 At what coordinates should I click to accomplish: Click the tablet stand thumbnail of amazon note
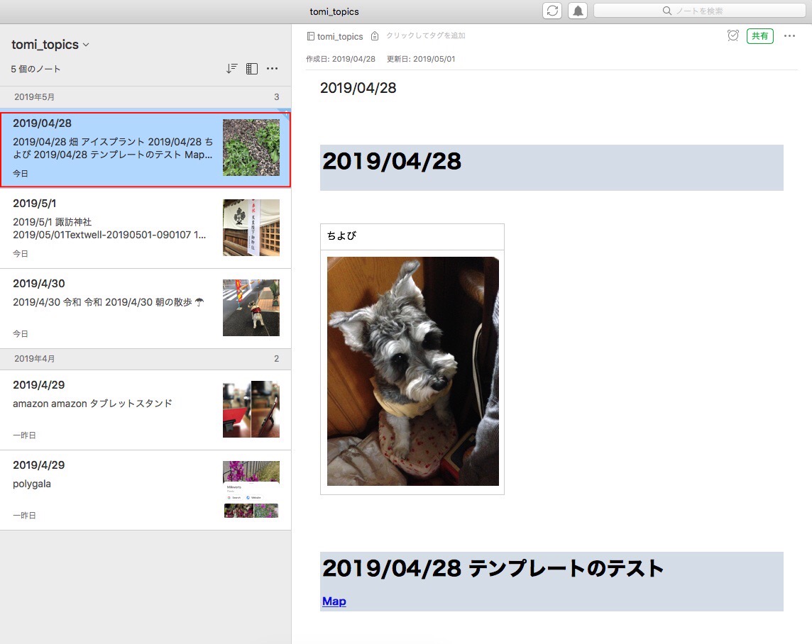click(251, 409)
